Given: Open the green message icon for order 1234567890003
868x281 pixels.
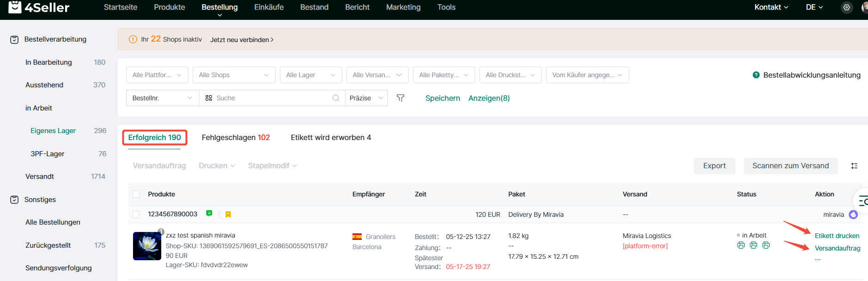Looking at the screenshot, I should [x=209, y=214].
